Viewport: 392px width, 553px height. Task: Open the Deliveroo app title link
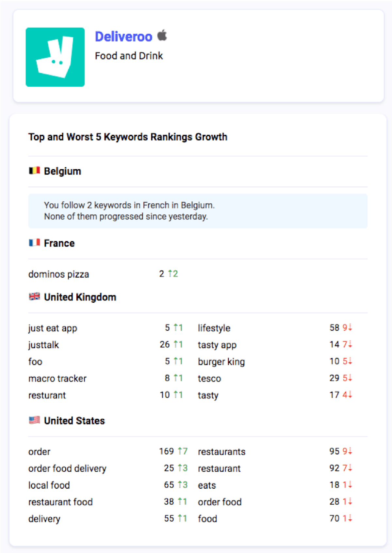(123, 37)
